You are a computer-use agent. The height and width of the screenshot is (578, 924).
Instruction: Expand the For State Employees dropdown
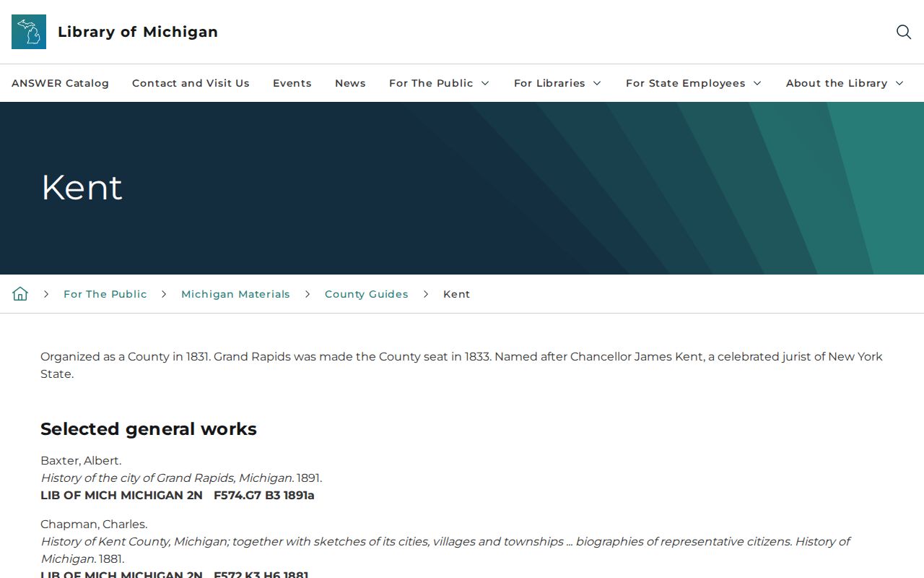pyautogui.click(x=694, y=83)
